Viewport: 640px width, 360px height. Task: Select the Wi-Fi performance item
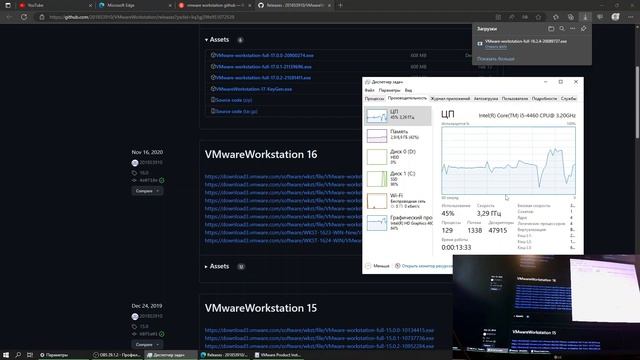(398, 201)
